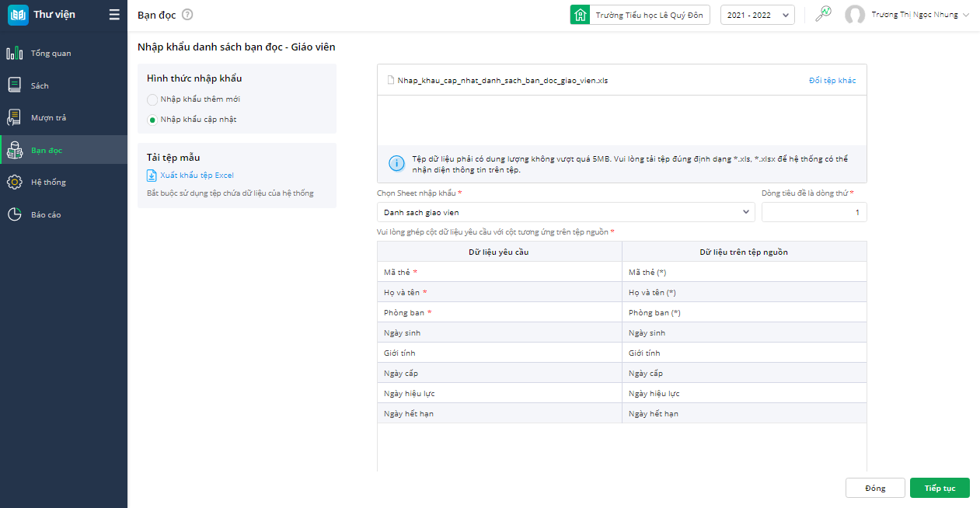The image size is (980, 508).
Task: Select Nhập khẩu cập nhật radio option
Action: pyautogui.click(x=152, y=120)
